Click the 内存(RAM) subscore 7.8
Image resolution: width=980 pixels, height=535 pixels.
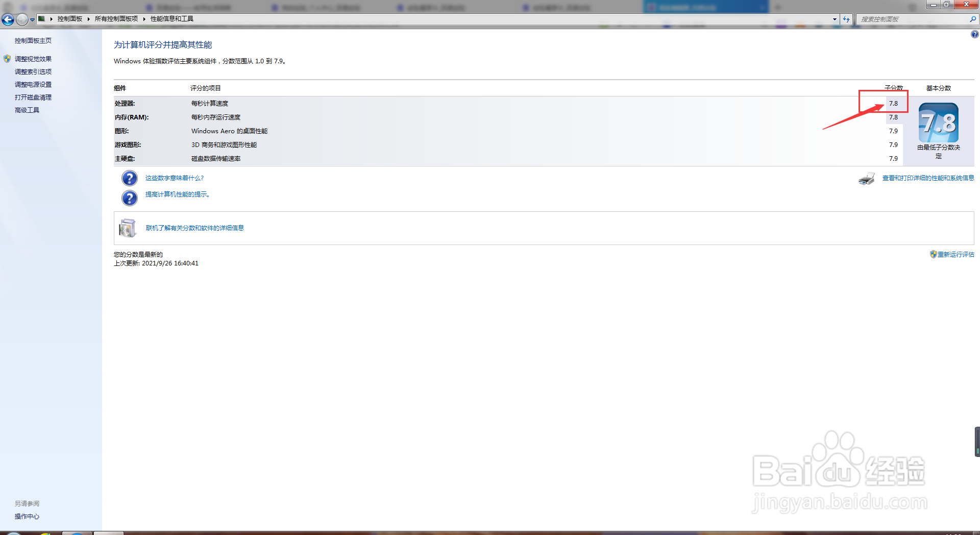click(893, 117)
